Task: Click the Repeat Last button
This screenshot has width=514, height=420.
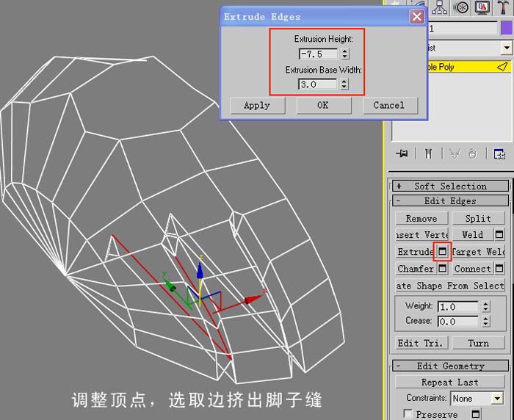Action: pos(450,382)
